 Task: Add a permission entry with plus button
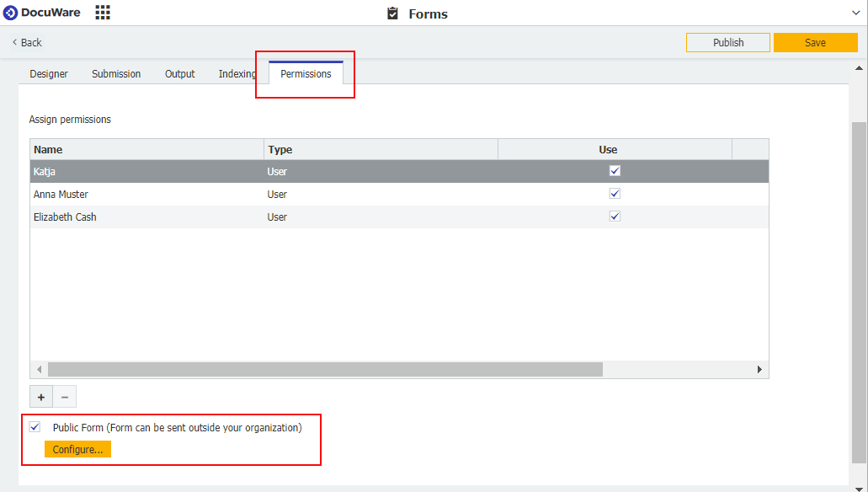point(41,397)
